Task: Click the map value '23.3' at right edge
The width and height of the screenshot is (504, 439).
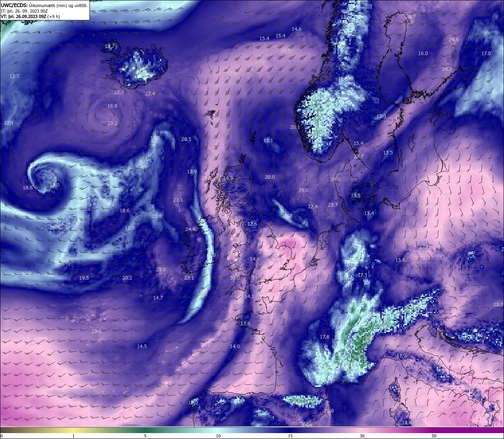Action: coord(498,305)
